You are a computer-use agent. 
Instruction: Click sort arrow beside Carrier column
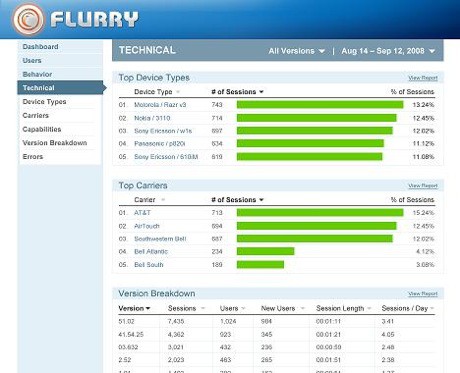[x=163, y=200]
